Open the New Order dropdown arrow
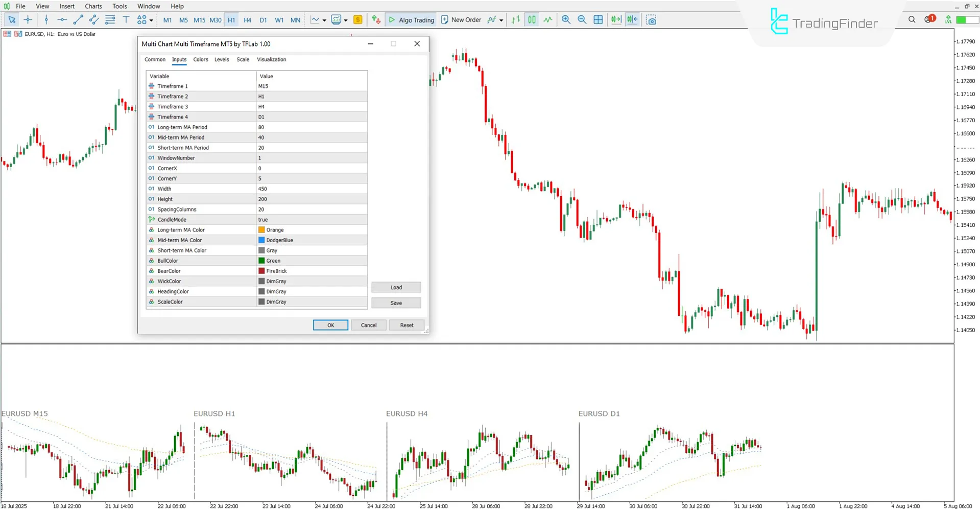This screenshot has height=509, width=980. click(501, 20)
